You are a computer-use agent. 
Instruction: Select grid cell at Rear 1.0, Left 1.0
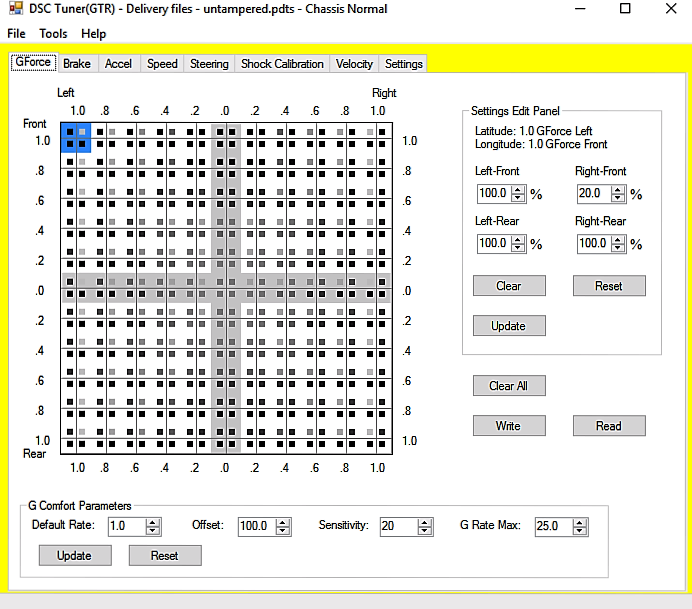[x=76, y=438]
